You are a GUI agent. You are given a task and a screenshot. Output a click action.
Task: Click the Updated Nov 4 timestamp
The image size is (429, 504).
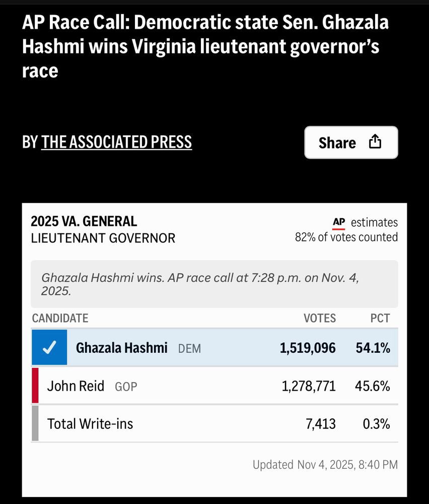click(x=325, y=465)
